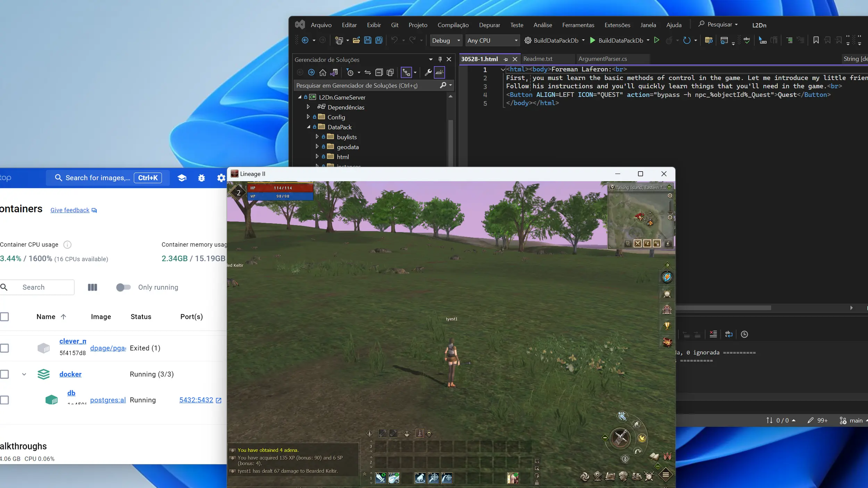Open the Debug configuration dropdown
Viewport: 868px width, 488px height.
click(446, 41)
